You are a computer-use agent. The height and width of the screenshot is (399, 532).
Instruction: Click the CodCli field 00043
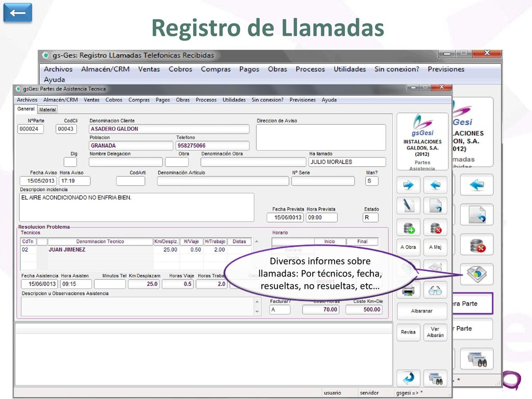coord(66,129)
